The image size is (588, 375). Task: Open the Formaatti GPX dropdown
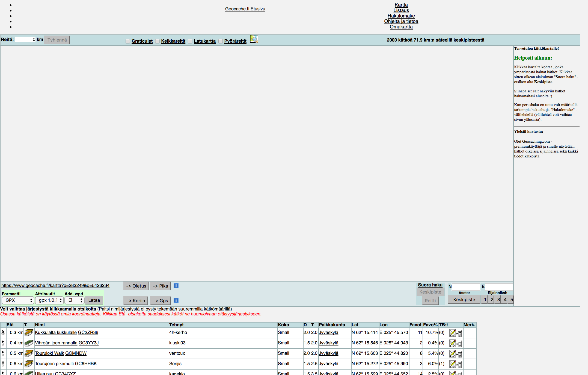click(18, 300)
